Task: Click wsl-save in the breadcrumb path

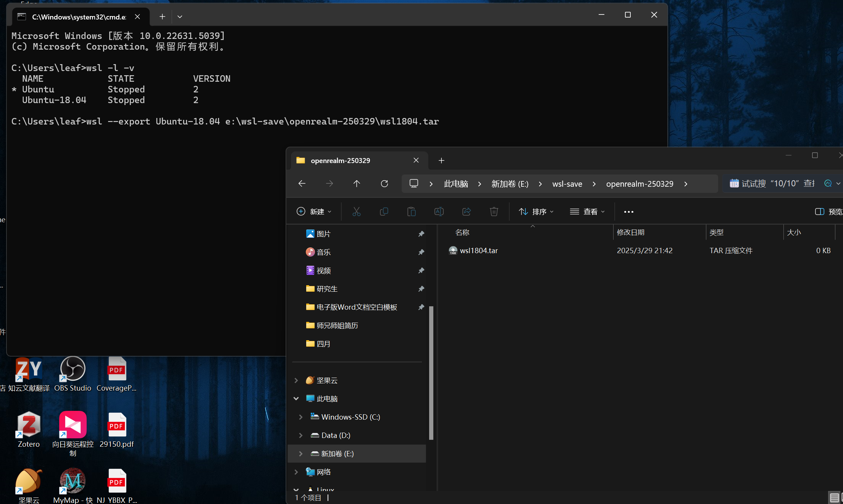Action: [567, 184]
